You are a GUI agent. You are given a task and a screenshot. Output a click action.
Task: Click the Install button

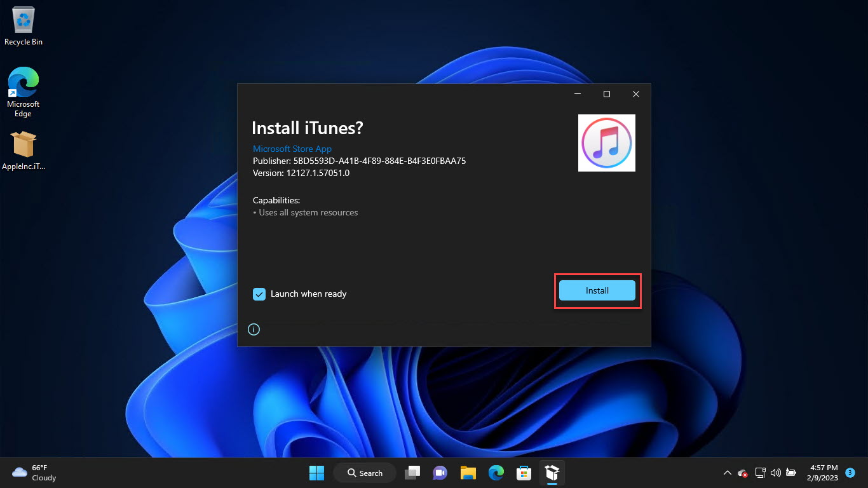coord(597,290)
